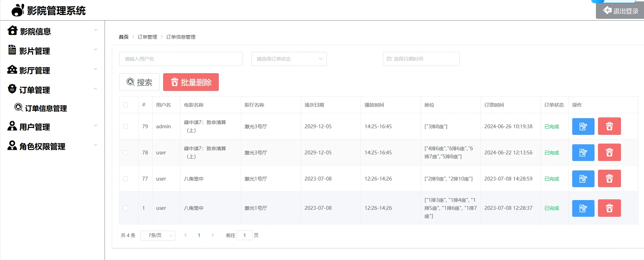644x260 pixels.
Task: Open the 影厅管理 sidebar menu
Action: [52, 70]
